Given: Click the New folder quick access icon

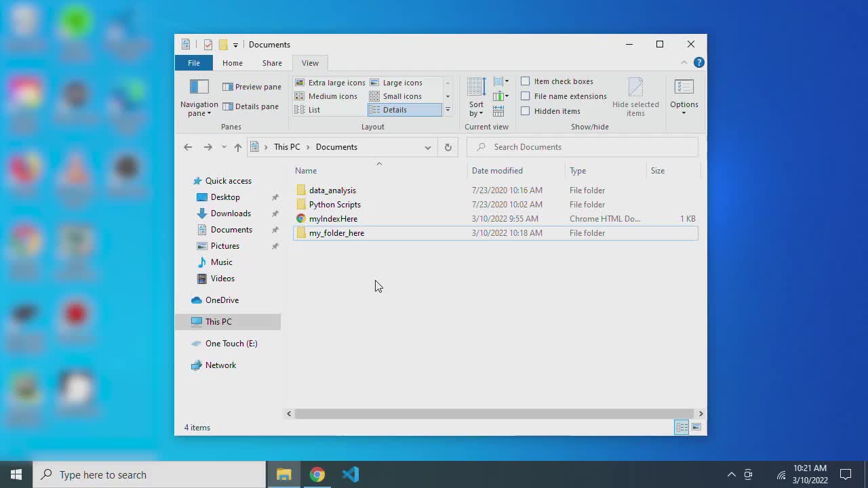Looking at the screenshot, I should pos(222,45).
